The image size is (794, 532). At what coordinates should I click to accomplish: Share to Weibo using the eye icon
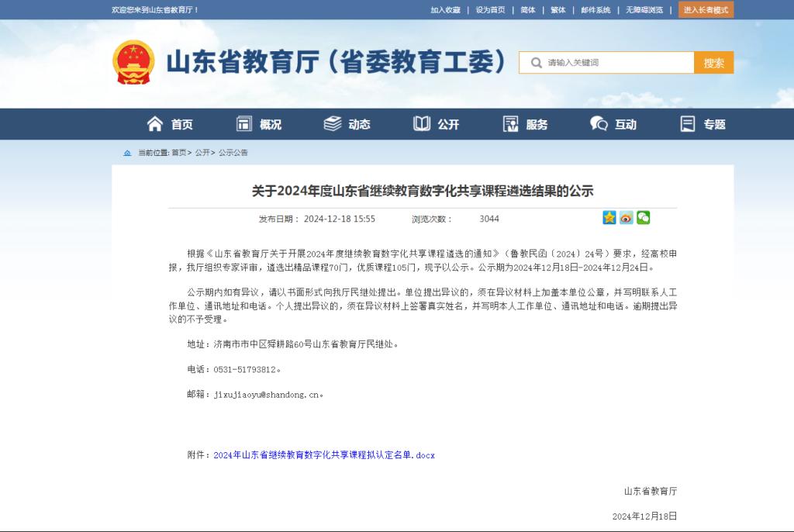pyautogui.click(x=627, y=217)
